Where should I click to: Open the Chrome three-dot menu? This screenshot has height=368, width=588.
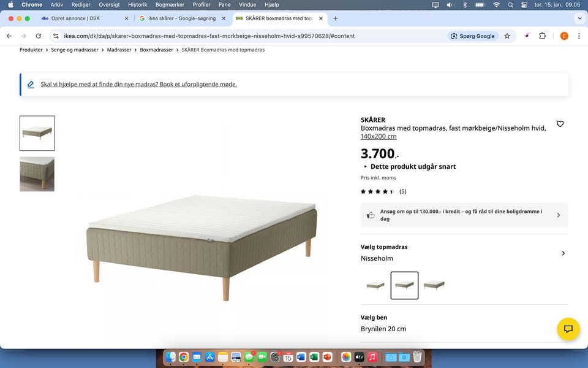click(x=579, y=36)
